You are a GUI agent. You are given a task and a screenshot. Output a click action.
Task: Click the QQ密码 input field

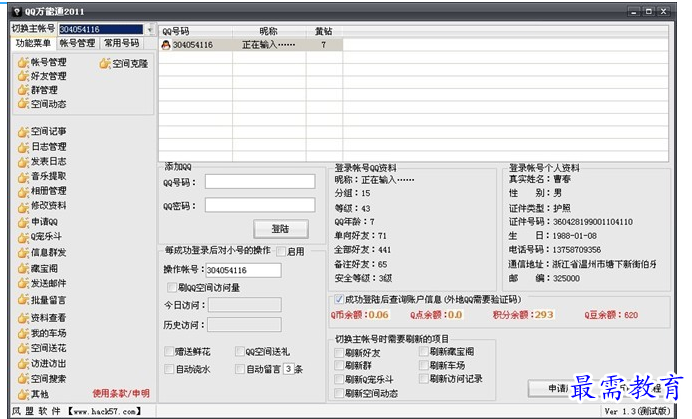tap(260, 205)
